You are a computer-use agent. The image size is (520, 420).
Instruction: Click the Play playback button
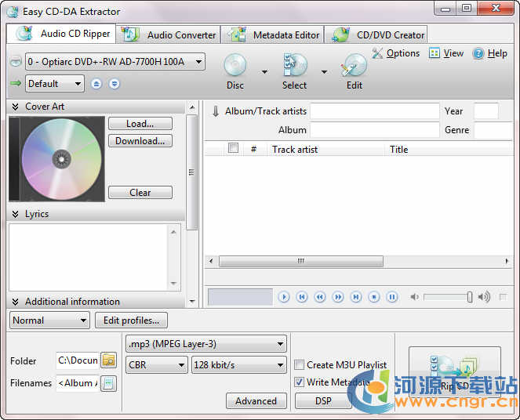coord(284,297)
